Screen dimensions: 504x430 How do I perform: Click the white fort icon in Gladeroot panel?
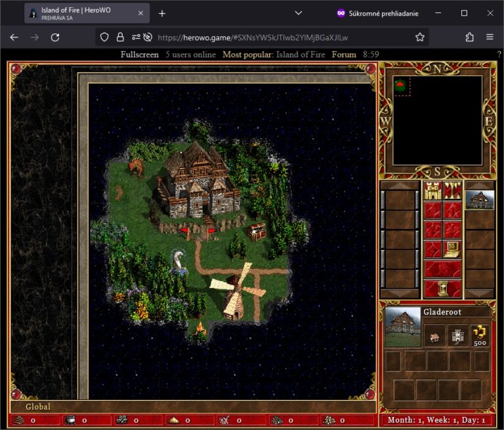[x=457, y=336]
